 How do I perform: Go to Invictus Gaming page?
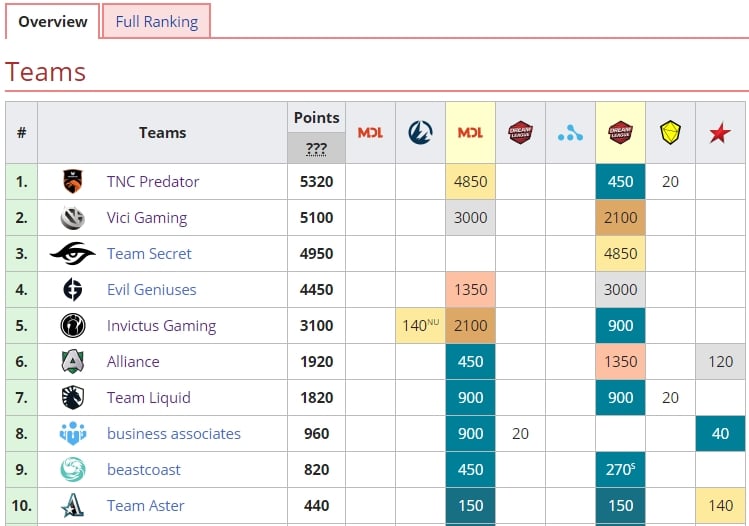[161, 326]
